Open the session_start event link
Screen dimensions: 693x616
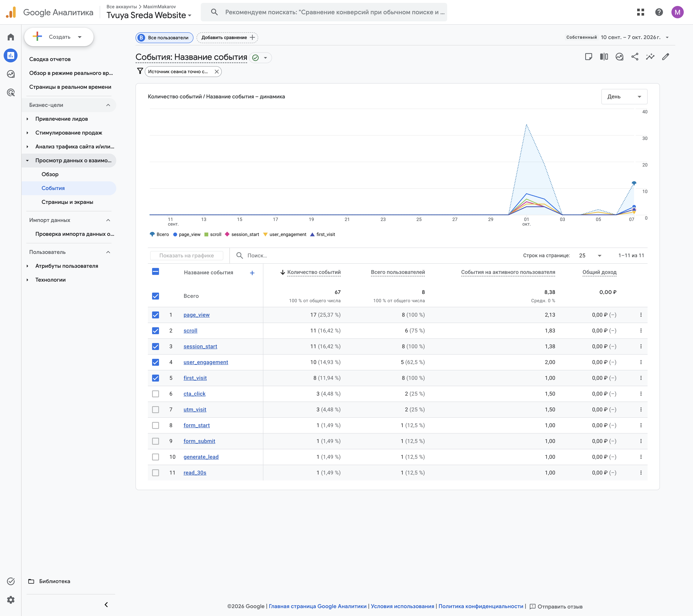tap(200, 346)
